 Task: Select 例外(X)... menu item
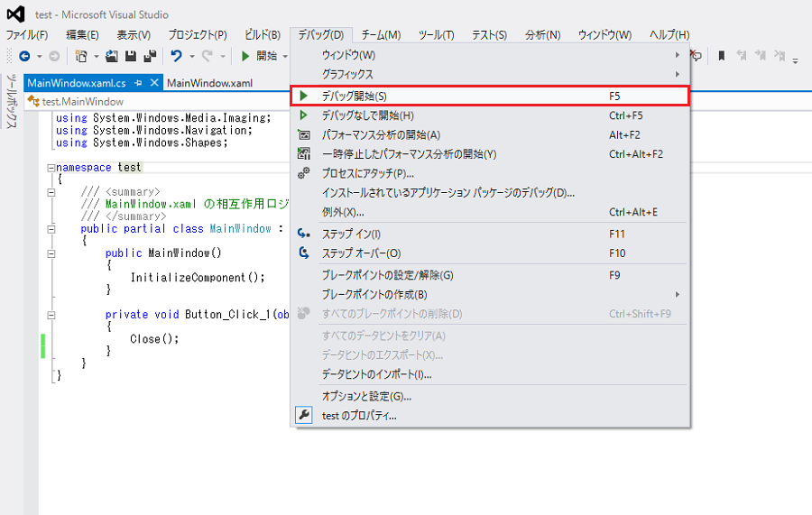pos(490,212)
